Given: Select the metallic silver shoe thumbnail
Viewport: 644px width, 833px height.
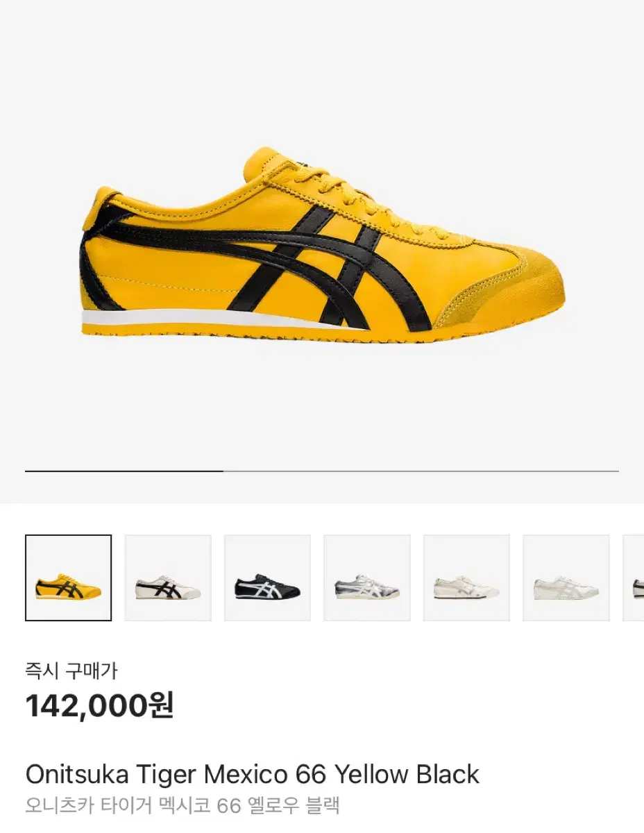Looking at the screenshot, I should [367, 578].
